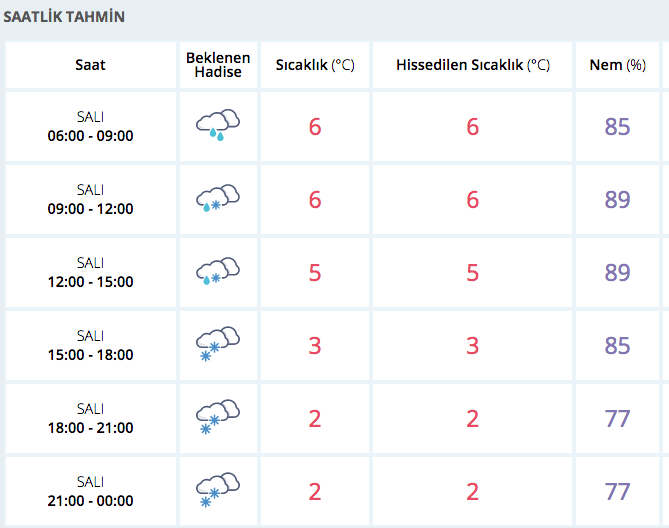Click the sleet icon for 09:00 - 12:00

coord(218,199)
